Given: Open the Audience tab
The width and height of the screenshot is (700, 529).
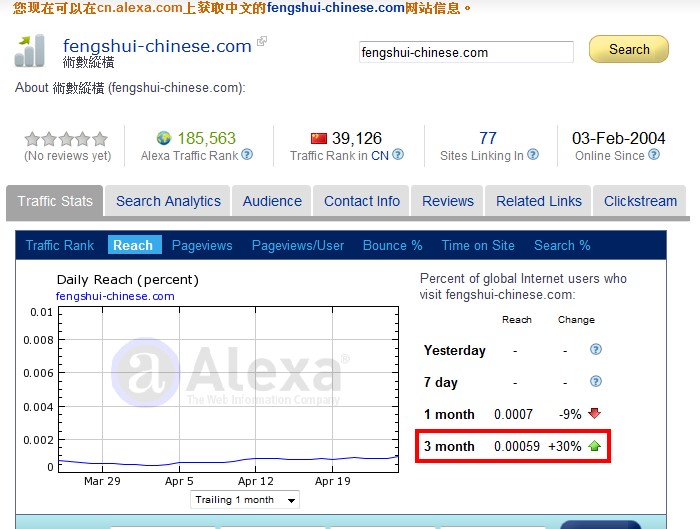Looking at the screenshot, I should (272, 201).
